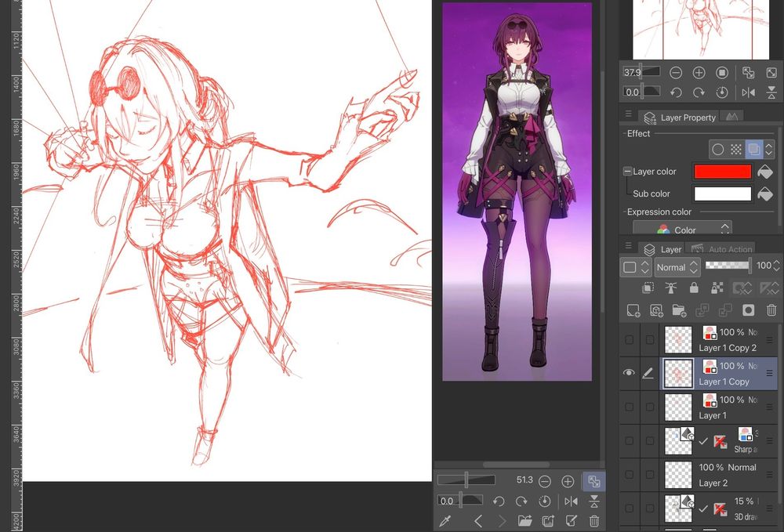The image size is (784, 532).
Task: Click the Navigator zoom slider showing 37.9
Action: point(641,72)
